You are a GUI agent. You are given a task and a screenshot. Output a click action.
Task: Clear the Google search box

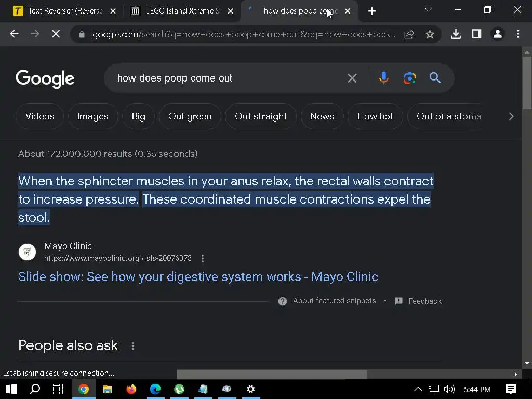click(352, 78)
